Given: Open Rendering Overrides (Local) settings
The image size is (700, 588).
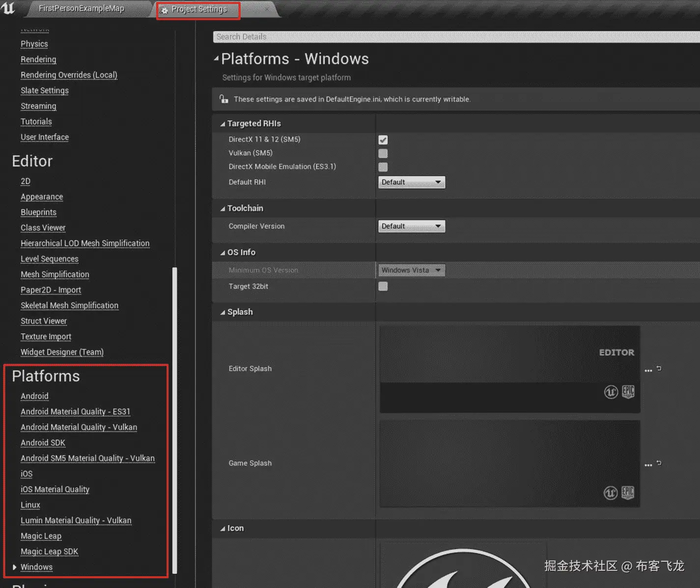Looking at the screenshot, I should click(x=69, y=75).
